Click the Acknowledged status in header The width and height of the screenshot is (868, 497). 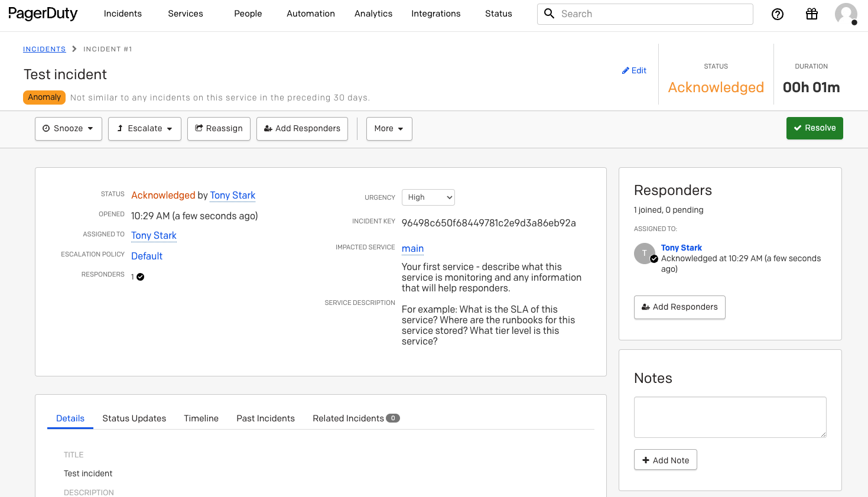point(716,87)
